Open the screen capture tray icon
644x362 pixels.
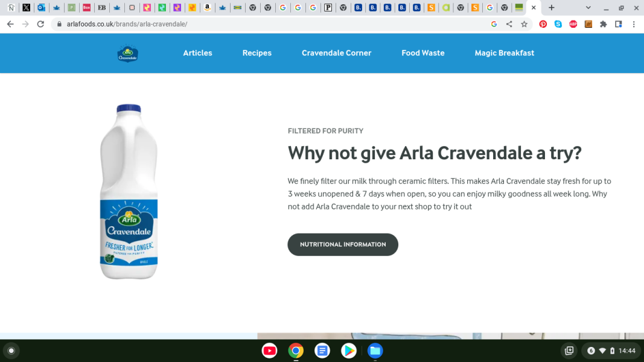tap(569, 351)
